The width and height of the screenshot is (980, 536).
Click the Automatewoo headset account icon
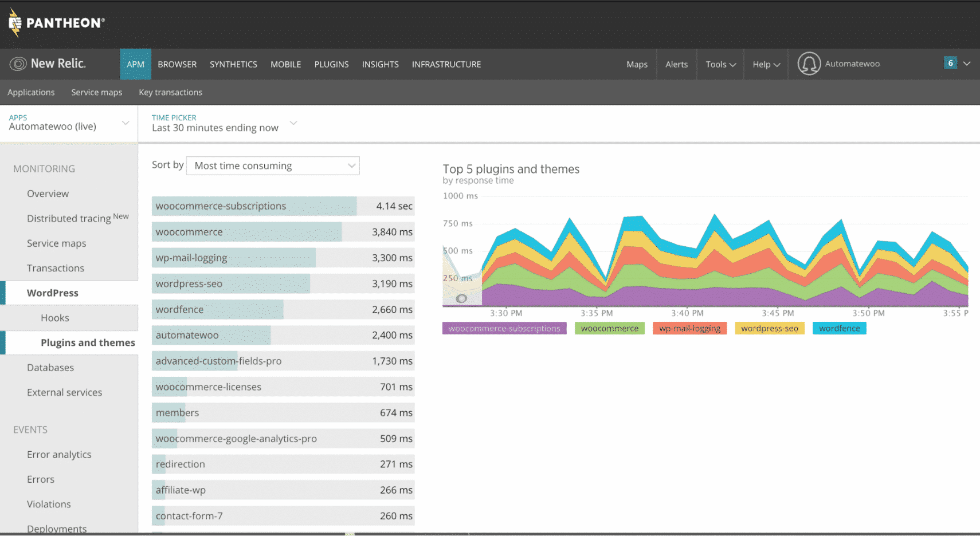pos(810,64)
